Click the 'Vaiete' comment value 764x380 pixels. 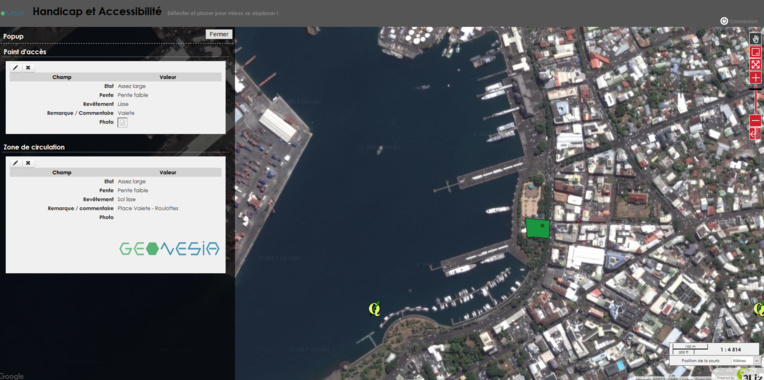point(126,113)
